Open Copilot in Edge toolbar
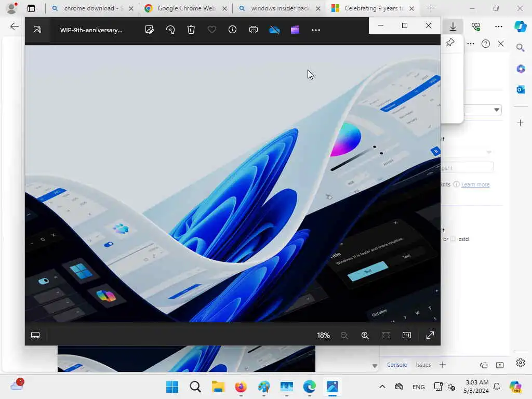Screen dimensions: 532x399 [521, 26]
